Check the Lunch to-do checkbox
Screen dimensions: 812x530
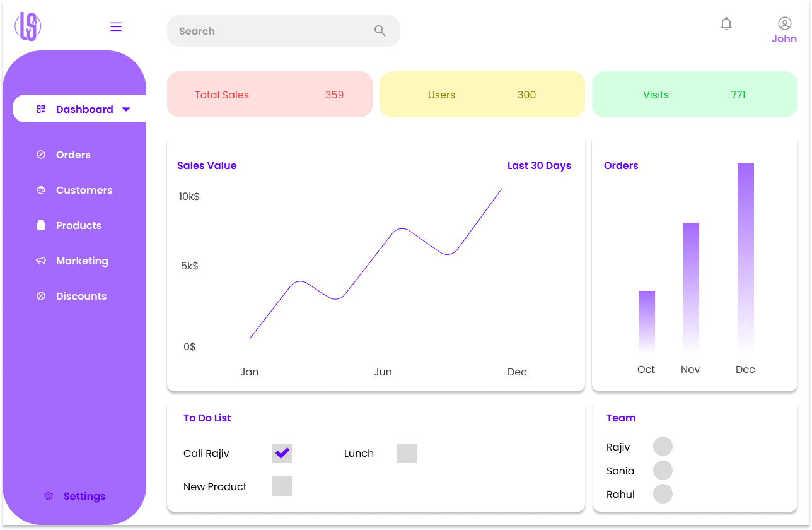(x=407, y=453)
